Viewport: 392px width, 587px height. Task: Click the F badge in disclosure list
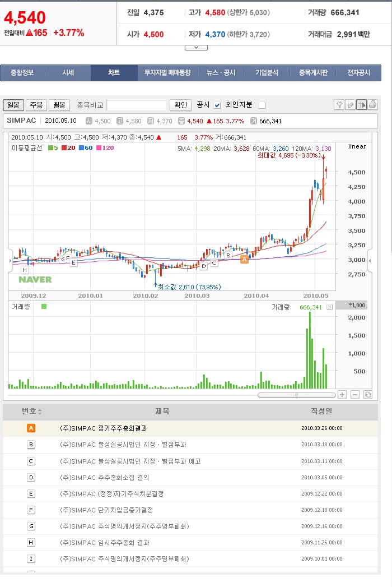(x=31, y=510)
